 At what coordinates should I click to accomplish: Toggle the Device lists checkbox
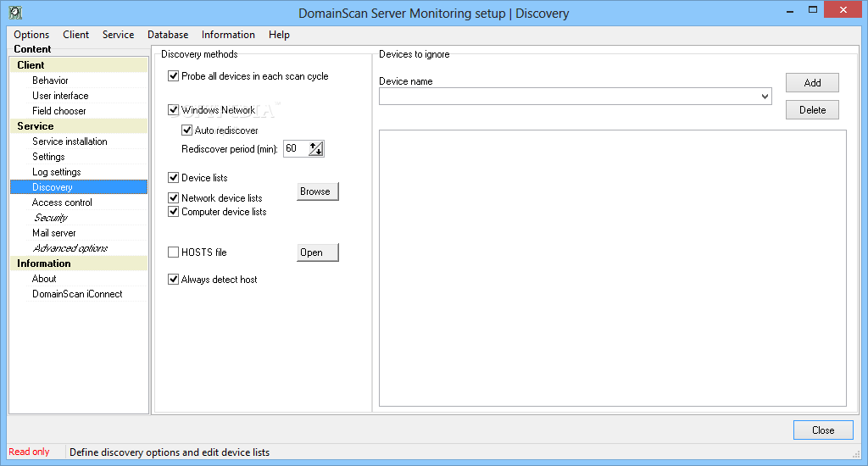point(173,177)
